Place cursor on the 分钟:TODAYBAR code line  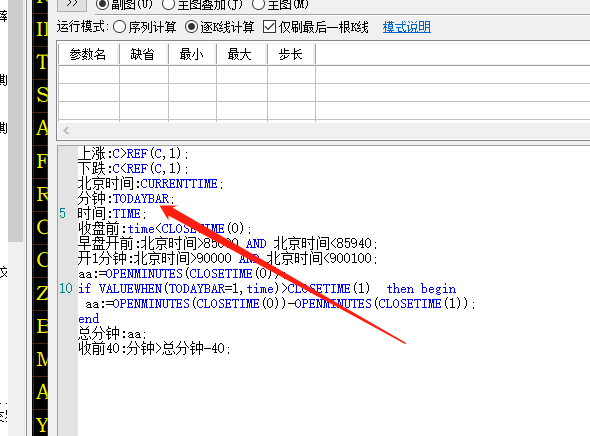[x=126, y=198]
